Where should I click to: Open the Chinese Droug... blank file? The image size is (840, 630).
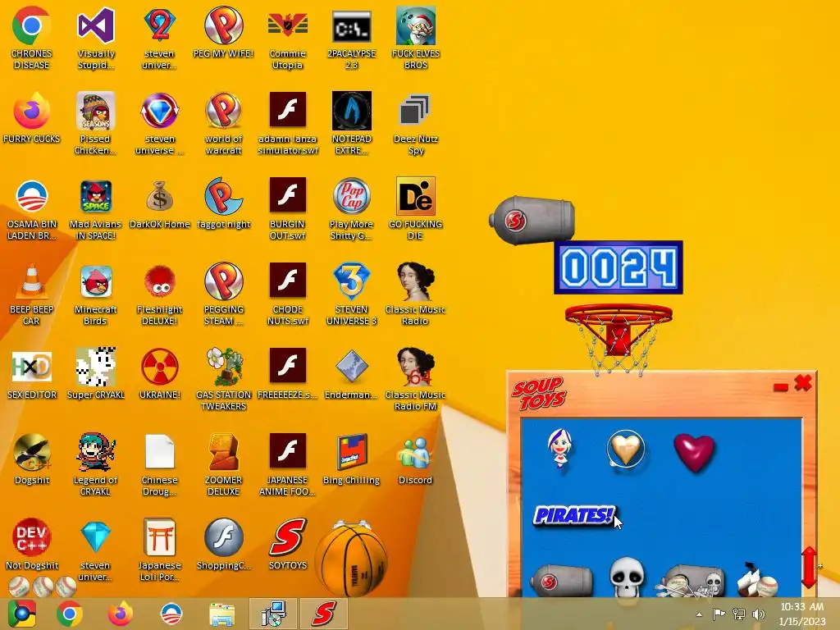[160, 464]
